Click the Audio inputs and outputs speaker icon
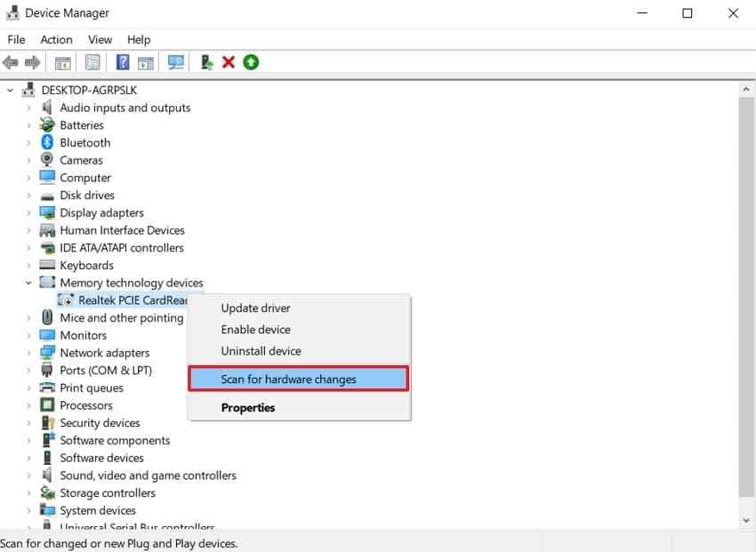The image size is (756, 552). [x=47, y=107]
